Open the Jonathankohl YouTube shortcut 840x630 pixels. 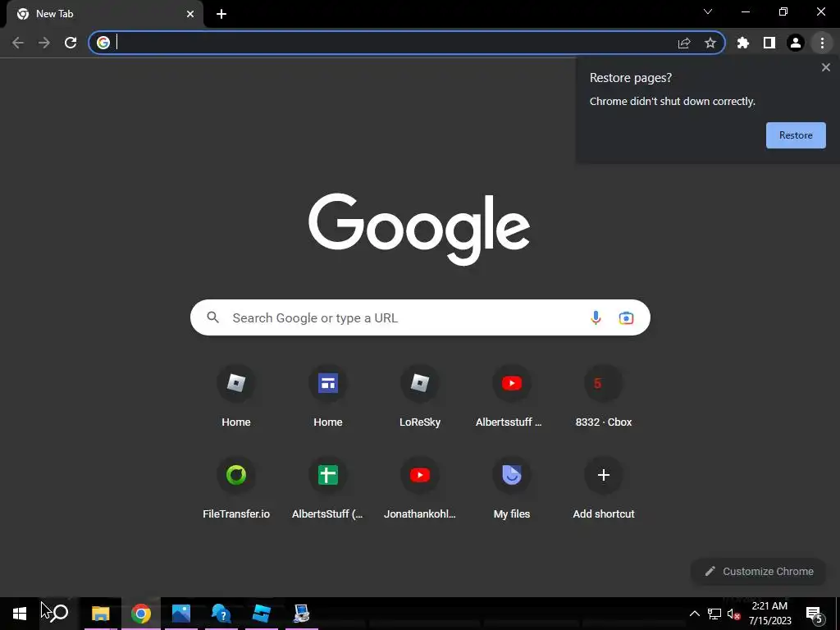click(420, 488)
